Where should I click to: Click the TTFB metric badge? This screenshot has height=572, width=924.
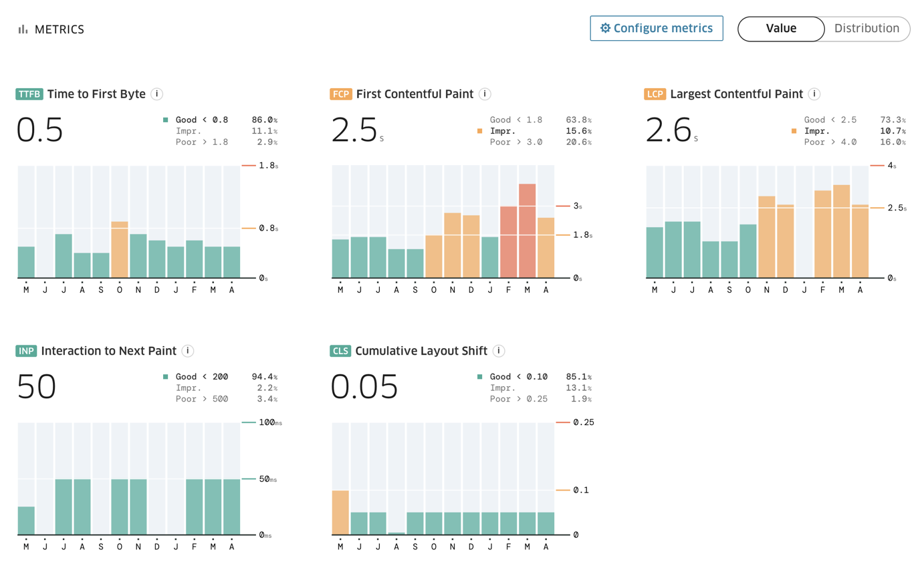tap(29, 94)
